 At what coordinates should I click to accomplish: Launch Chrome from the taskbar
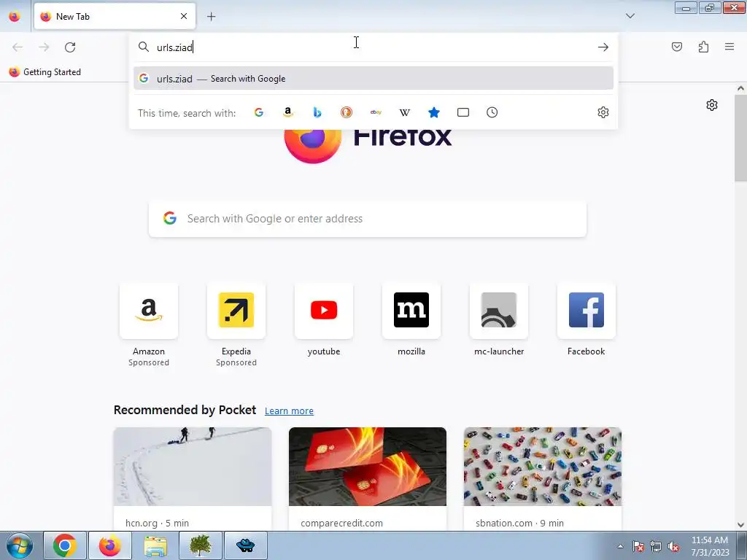click(x=65, y=545)
